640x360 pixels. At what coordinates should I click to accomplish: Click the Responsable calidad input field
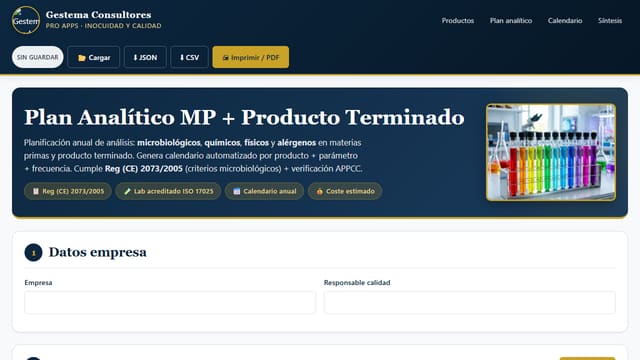tap(469, 302)
